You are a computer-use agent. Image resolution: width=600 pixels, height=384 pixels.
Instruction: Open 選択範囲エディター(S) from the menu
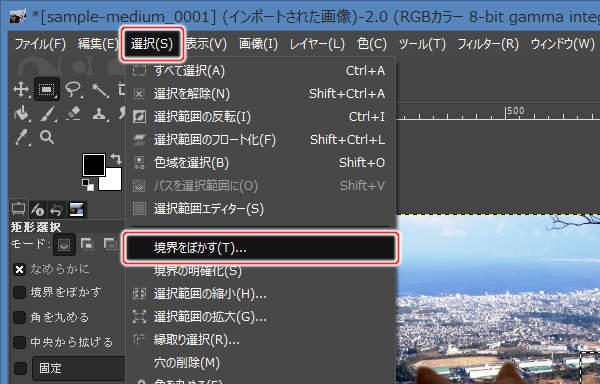click(260, 209)
